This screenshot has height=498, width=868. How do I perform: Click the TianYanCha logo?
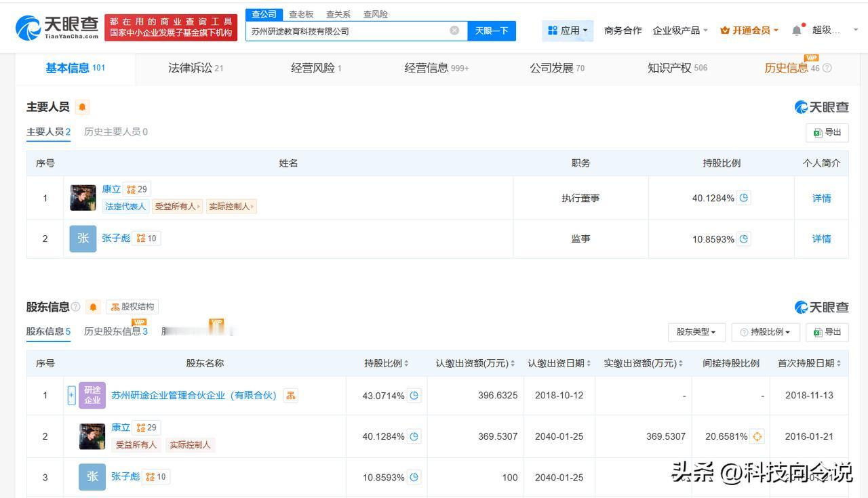pyautogui.click(x=57, y=28)
